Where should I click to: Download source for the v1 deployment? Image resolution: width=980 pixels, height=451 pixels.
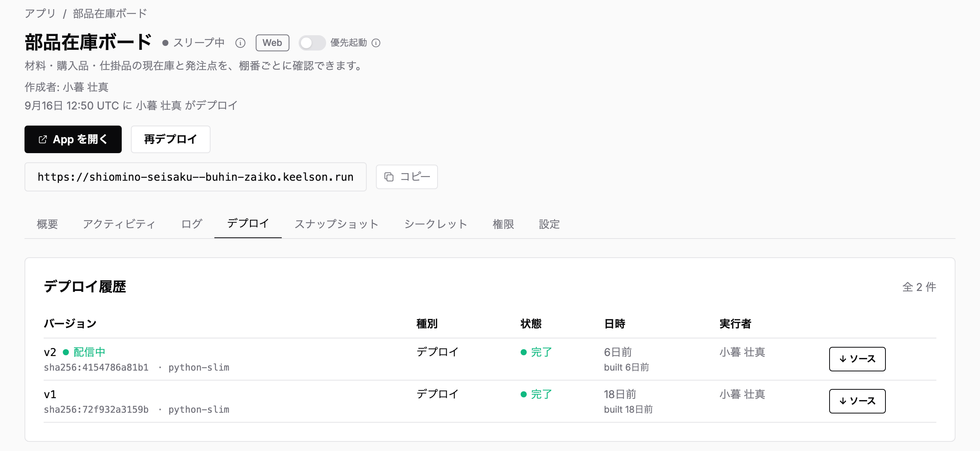[x=857, y=401]
